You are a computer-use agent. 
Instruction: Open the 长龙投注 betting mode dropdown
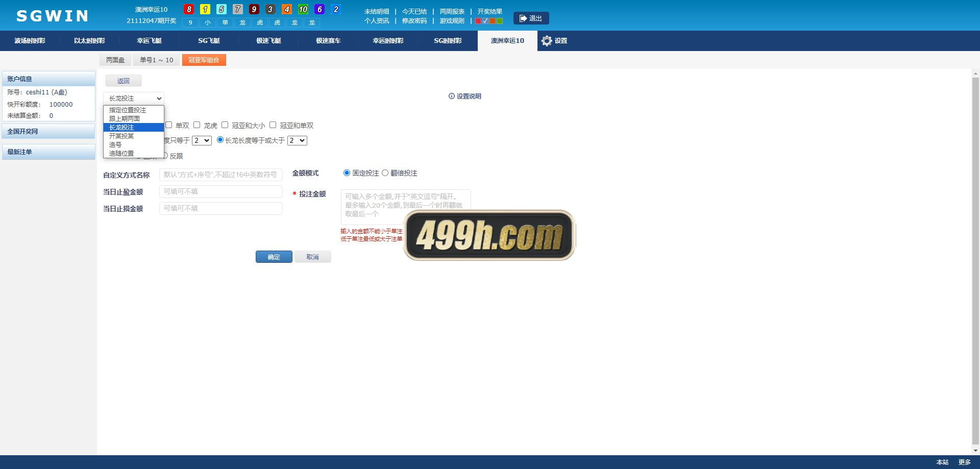coord(134,98)
